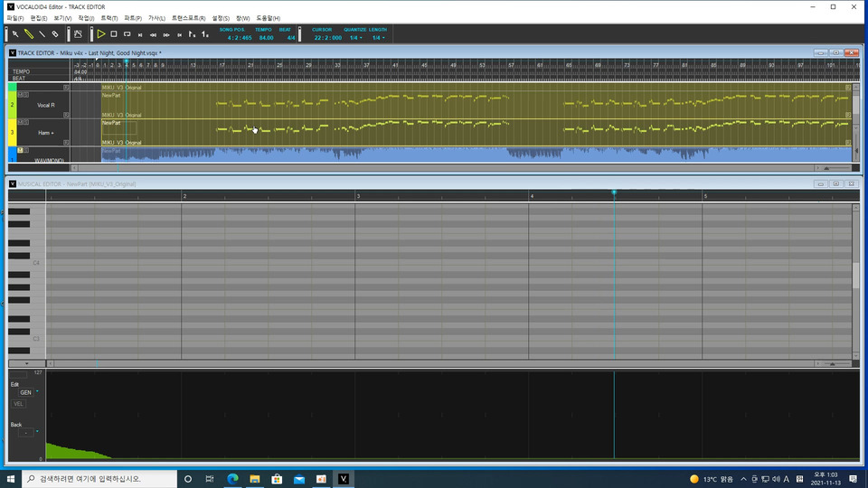Toggle effects button on Harm + track

pos(66,143)
